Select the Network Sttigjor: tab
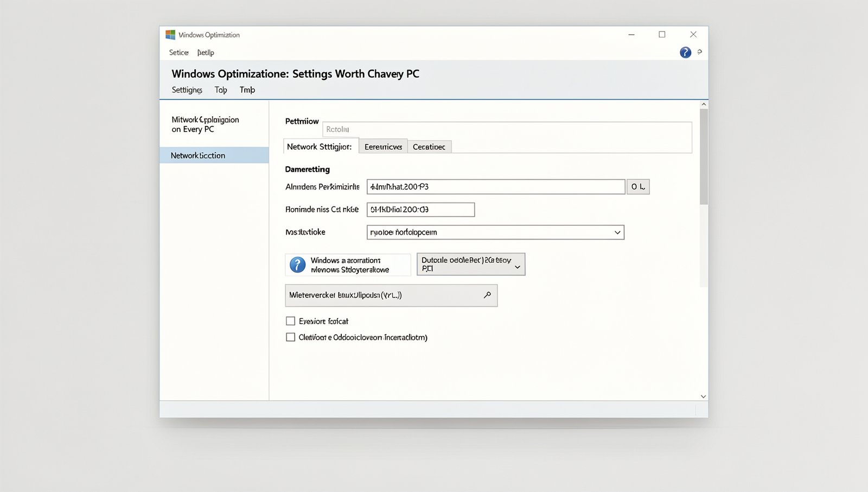This screenshot has height=492, width=868. pyautogui.click(x=321, y=147)
